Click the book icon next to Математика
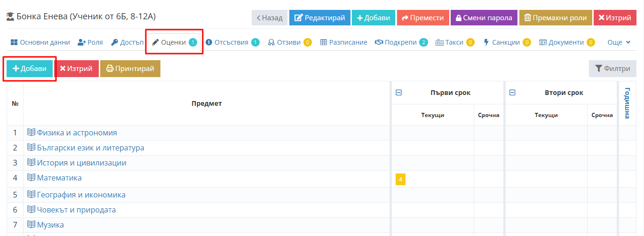Viewport: 644px width, 236px height. (x=32, y=178)
